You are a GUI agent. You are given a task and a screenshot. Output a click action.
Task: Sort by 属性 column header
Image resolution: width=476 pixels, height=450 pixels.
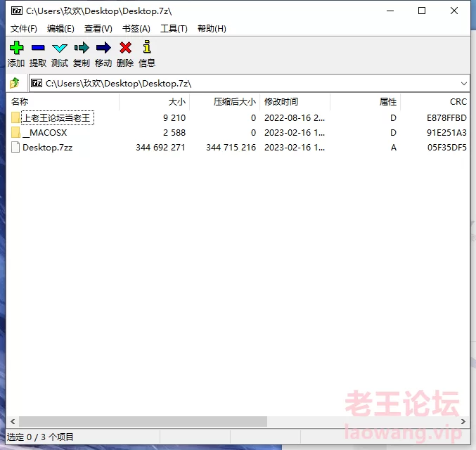(365, 102)
